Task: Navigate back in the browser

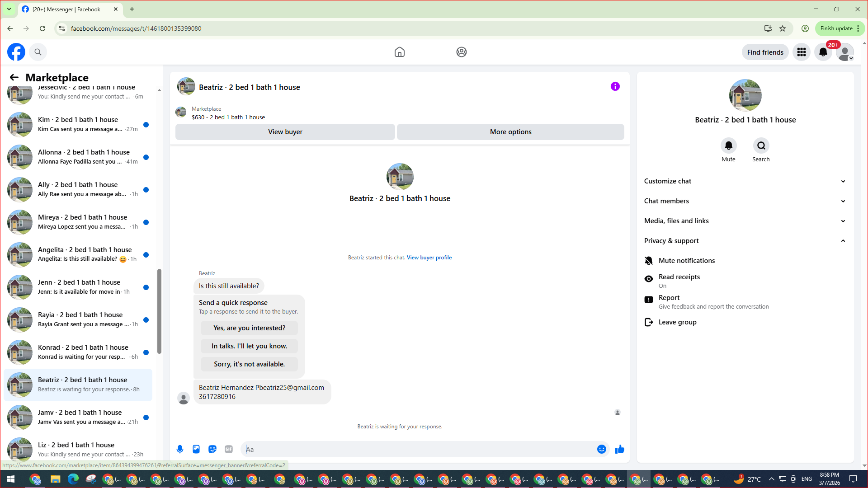Action: coord(10,28)
